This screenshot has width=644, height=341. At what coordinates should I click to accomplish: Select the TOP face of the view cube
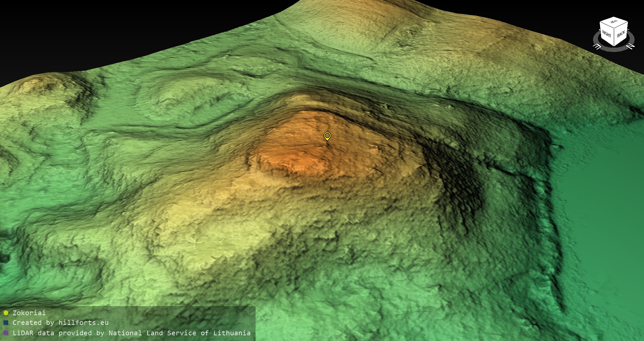coord(614,22)
